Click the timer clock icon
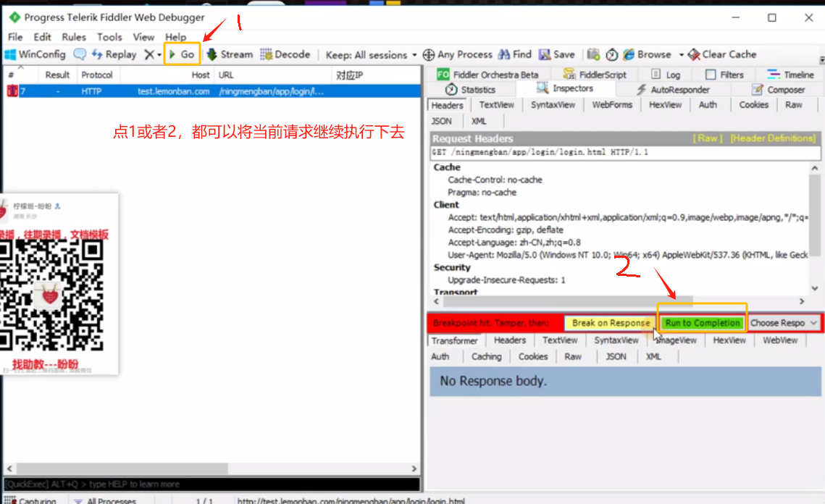 click(x=611, y=54)
